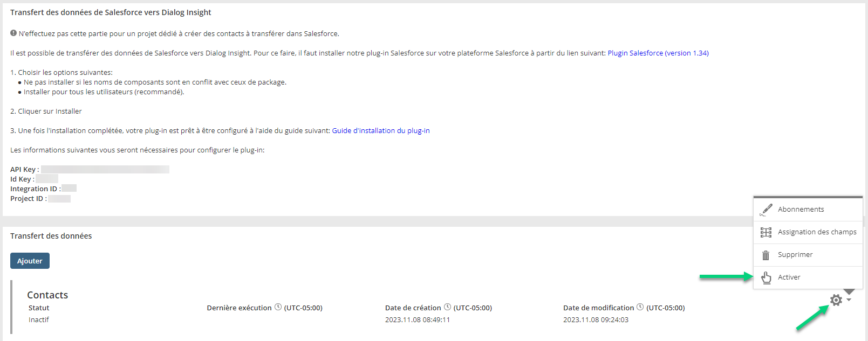The width and height of the screenshot is (868, 341).
Task: Click the Statut column label
Action: click(39, 308)
